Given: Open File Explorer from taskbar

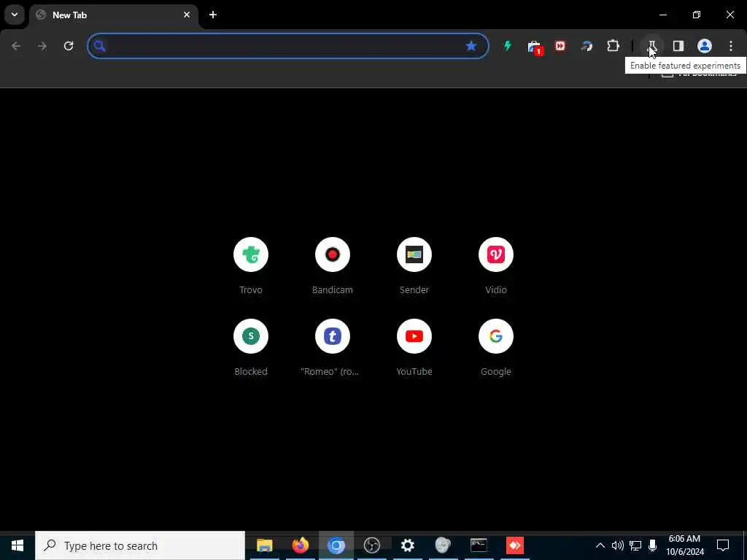Looking at the screenshot, I should pyautogui.click(x=264, y=545).
